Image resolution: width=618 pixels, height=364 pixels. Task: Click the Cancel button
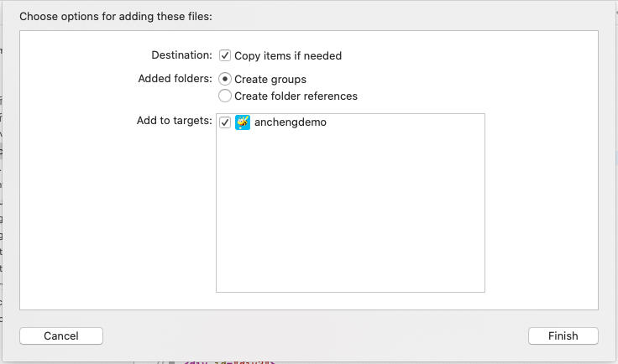(61, 335)
